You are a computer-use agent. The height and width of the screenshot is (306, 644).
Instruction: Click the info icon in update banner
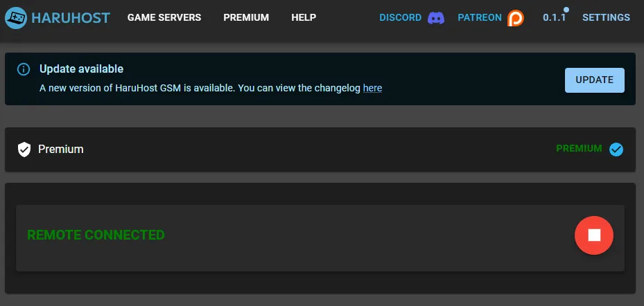[24, 69]
